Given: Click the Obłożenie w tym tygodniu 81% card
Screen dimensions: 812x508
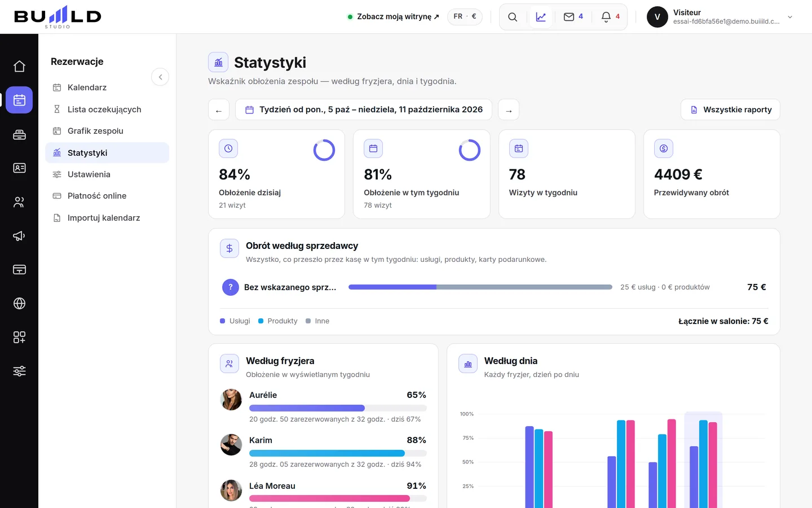Looking at the screenshot, I should (x=422, y=174).
